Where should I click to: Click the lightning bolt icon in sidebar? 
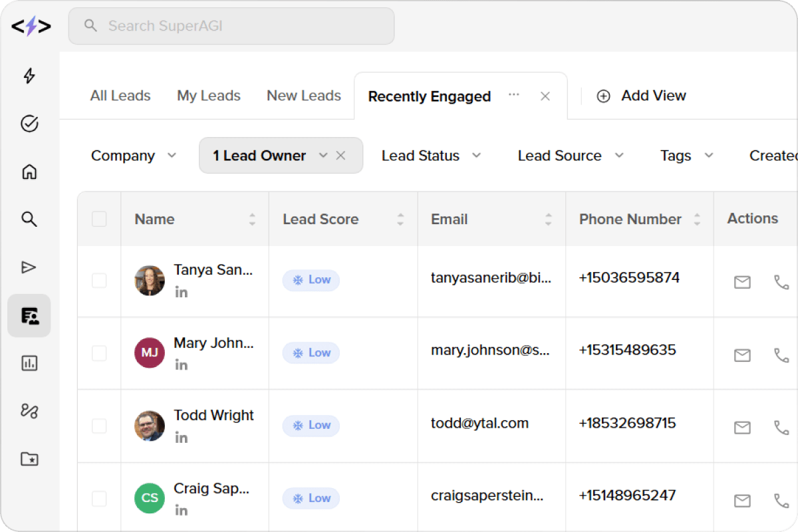pos(29,76)
